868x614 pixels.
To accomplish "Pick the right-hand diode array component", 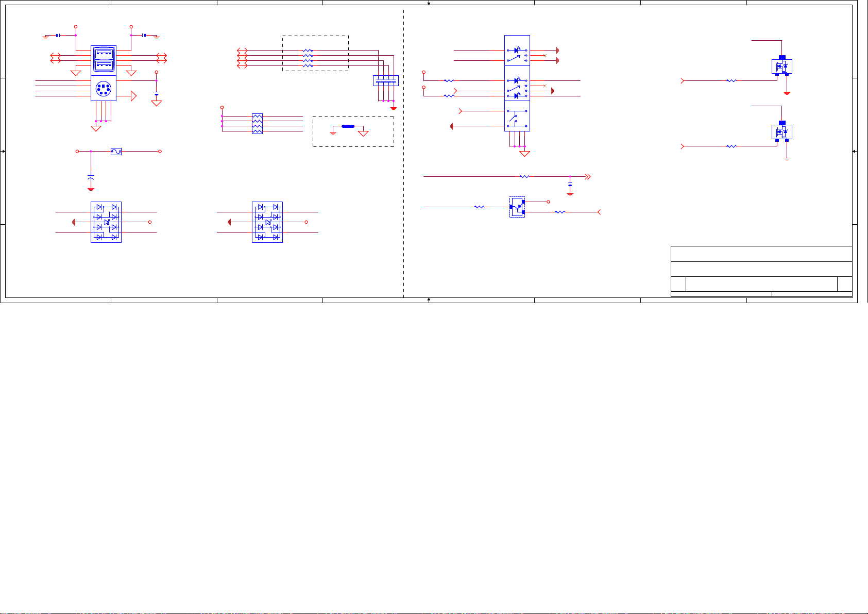I will click(x=267, y=222).
